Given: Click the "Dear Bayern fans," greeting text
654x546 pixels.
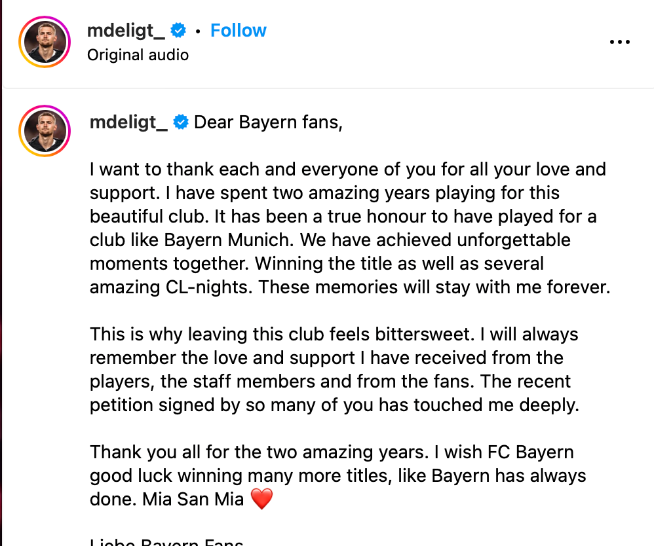Looking at the screenshot, I should [x=268, y=123].
